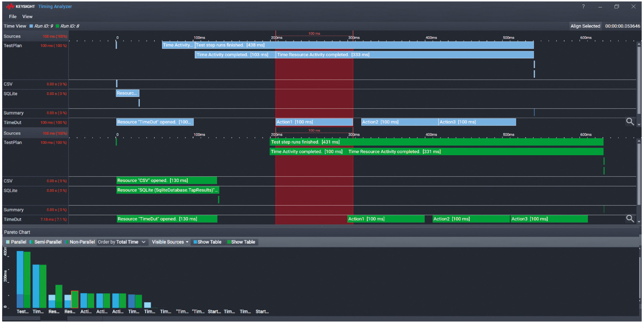Image resolution: width=644 pixels, height=323 pixels.
Task: Open the View menu
Action: [27, 16]
